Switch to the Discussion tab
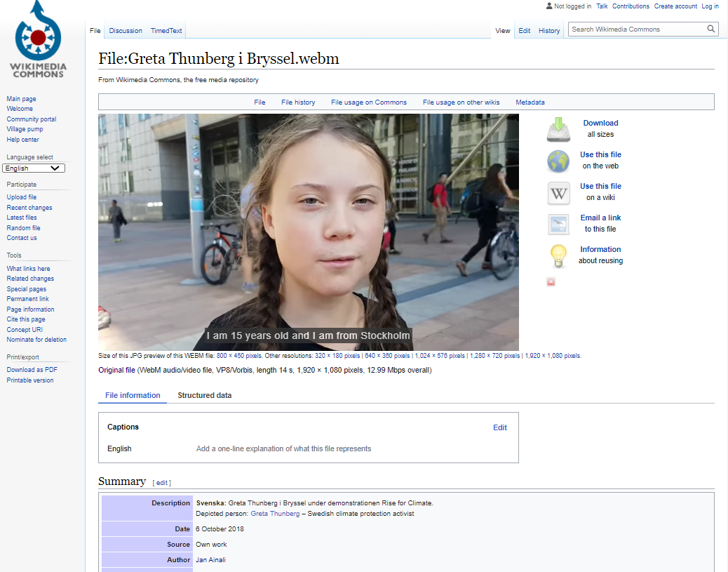Viewport: 728px width, 572px height. click(x=126, y=31)
